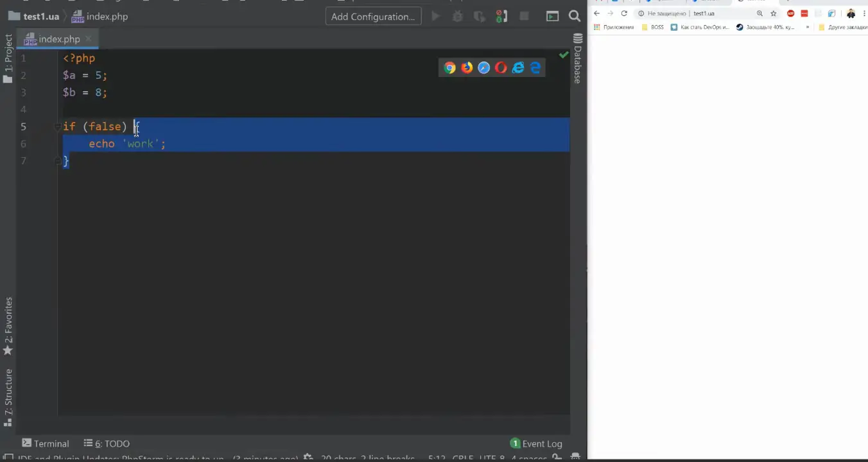Go forward in Chrome browser

[x=610, y=13]
